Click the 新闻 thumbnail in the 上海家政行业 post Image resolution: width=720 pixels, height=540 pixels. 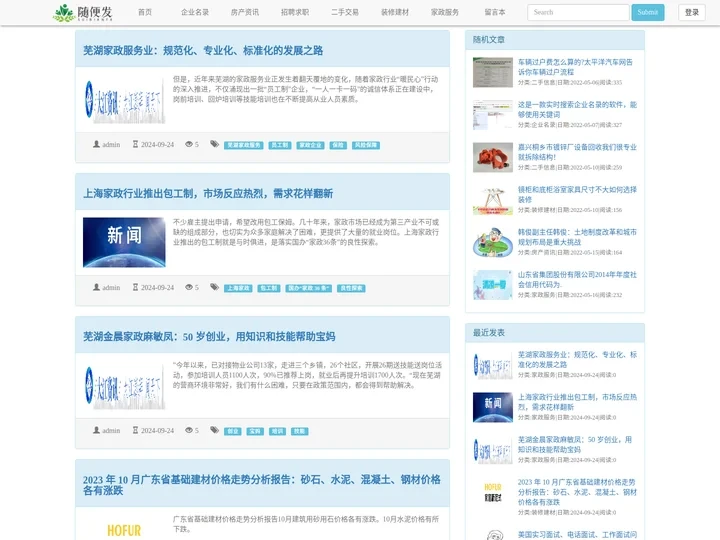coord(124,242)
